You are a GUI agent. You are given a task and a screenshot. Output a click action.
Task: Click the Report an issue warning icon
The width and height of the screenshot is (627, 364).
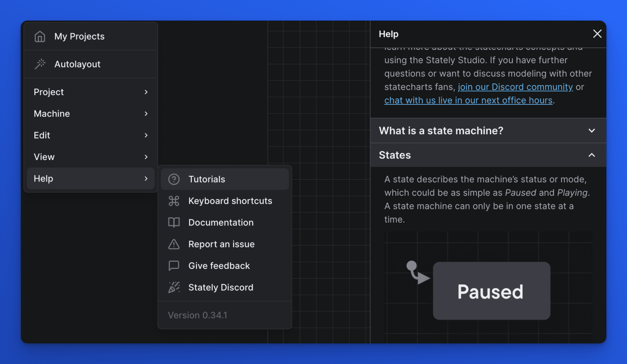pos(174,244)
